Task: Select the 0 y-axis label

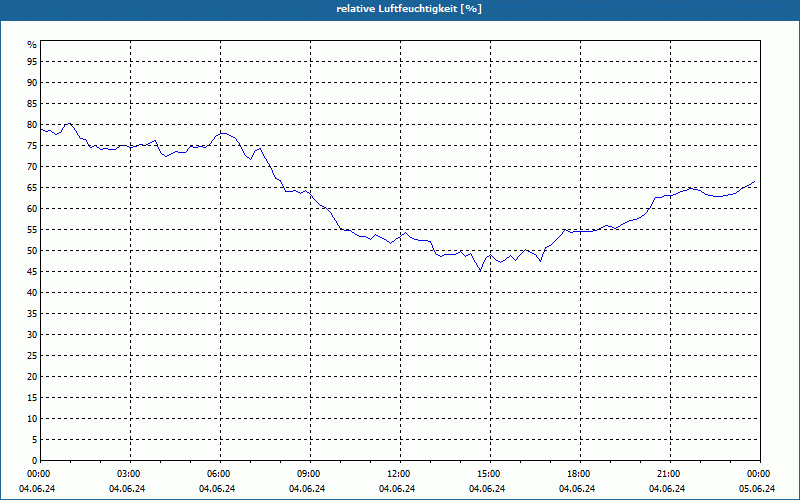Action: click(x=35, y=461)
